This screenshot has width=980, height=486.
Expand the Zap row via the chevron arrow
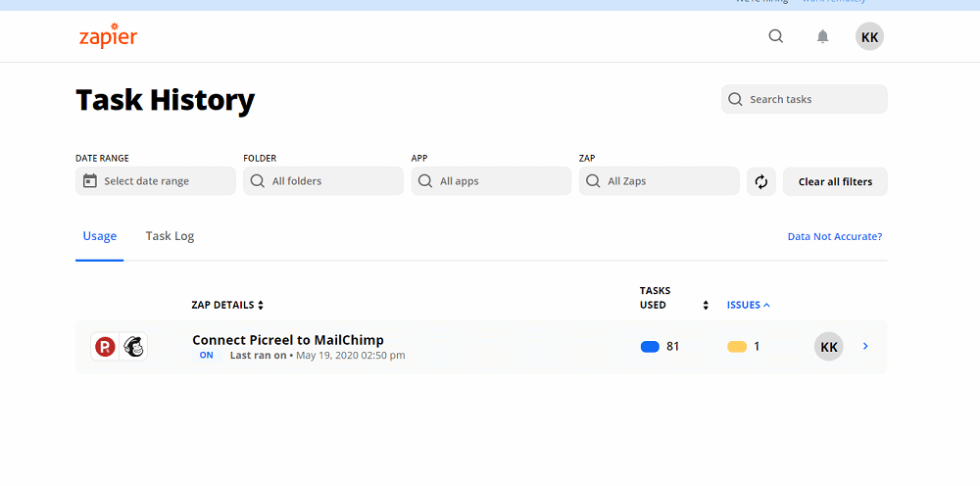[865, 346]
